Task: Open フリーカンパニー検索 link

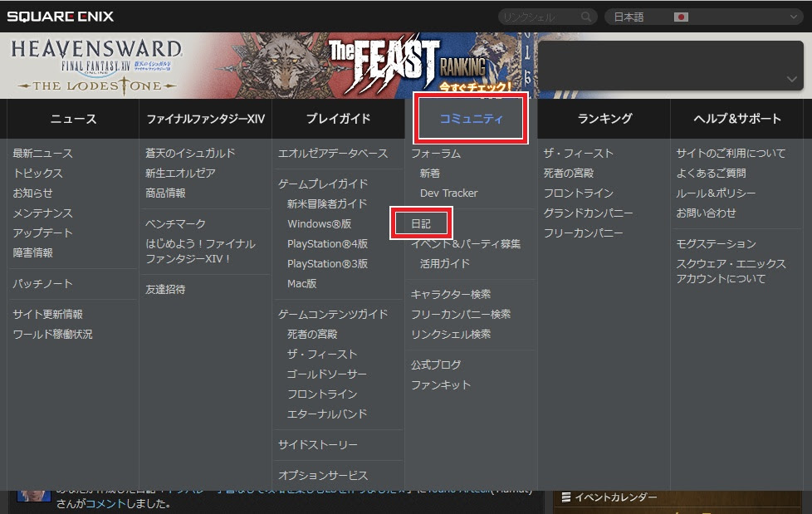Action: (461, 314)
